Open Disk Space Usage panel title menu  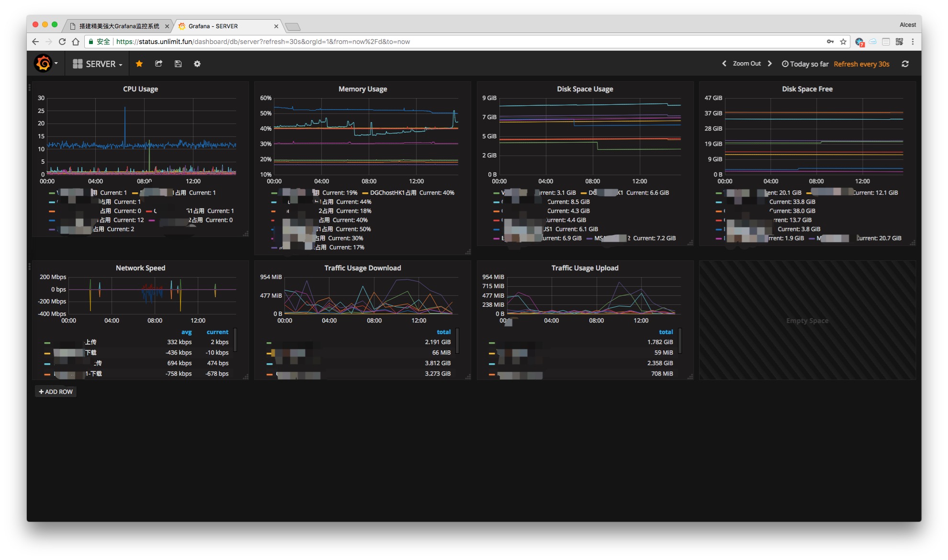click(585, 89)
